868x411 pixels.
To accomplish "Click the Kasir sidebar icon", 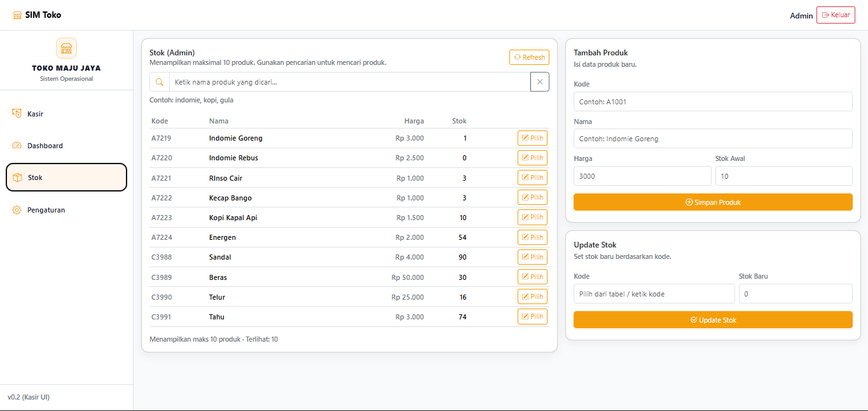I will pos(17,114).
